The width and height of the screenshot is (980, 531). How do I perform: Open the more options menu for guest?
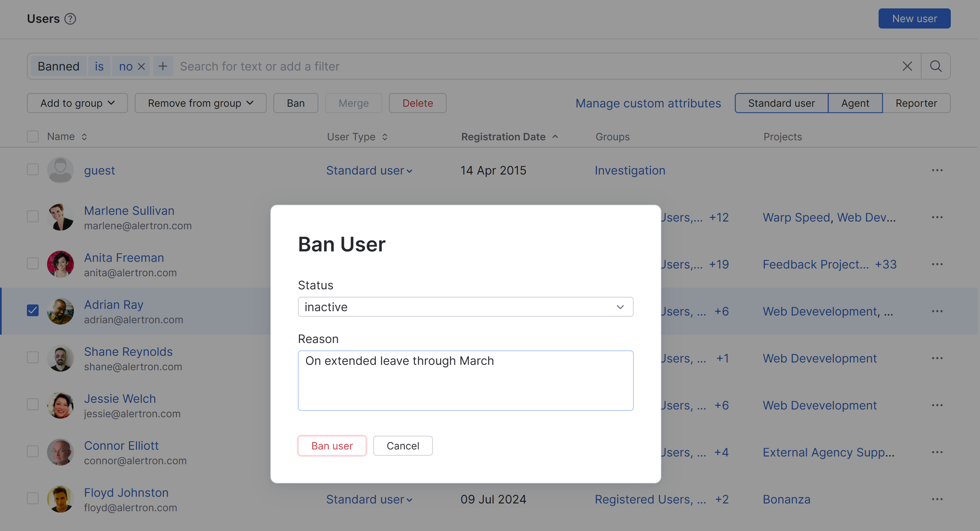pyautogui.click(x=937, y=170)
